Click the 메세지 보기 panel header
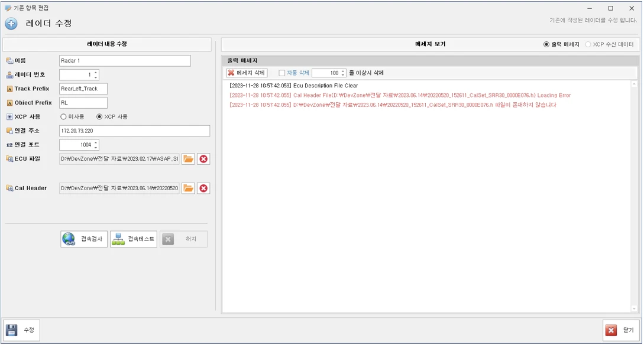This screenshot has width=644, height=345. [x=430, y=44]
